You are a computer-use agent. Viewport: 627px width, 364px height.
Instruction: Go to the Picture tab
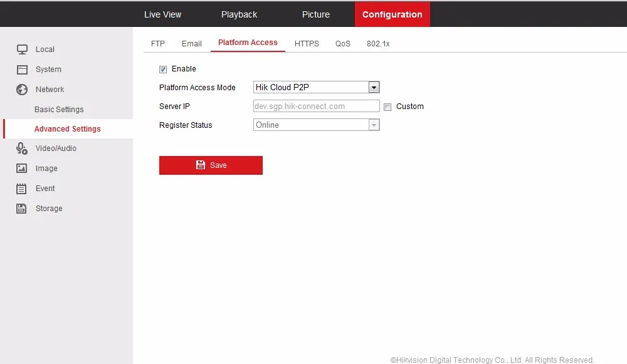316,14
